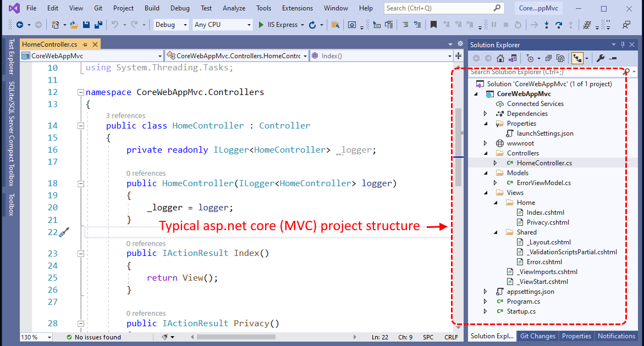Collapse All items in Solution Explorer
The width and height of the screenshot is (644, 346).
549,58
